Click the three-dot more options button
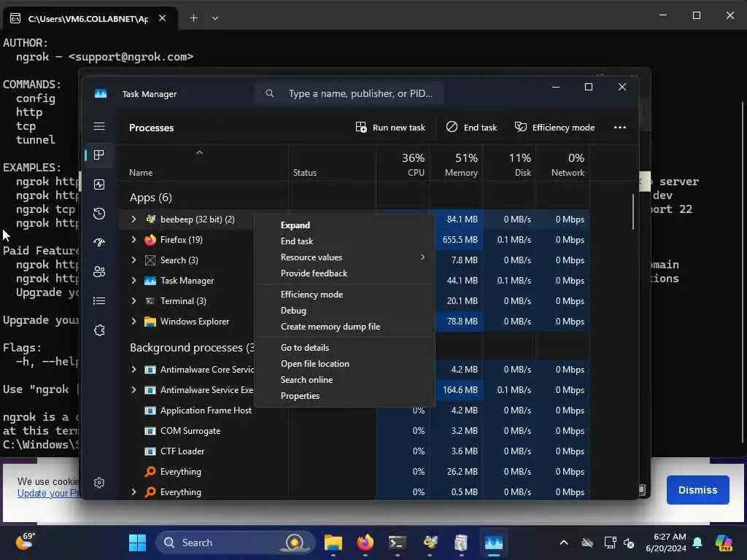This screenshot has width=747, height=560. 620,127
